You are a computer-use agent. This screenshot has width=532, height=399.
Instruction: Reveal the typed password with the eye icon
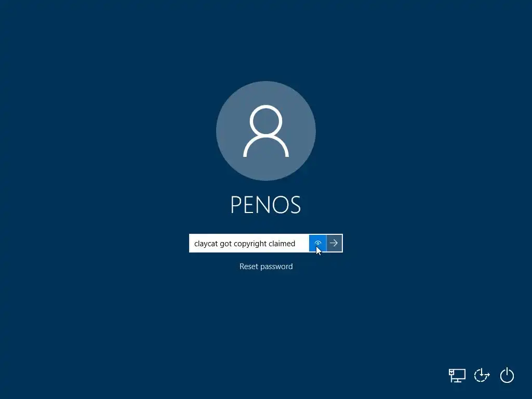click(317, 243)
